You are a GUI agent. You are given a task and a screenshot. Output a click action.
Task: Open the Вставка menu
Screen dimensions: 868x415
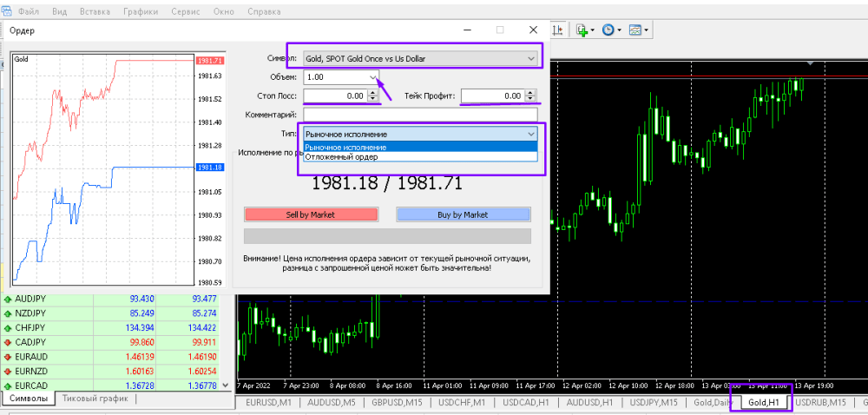coord(95,11)
